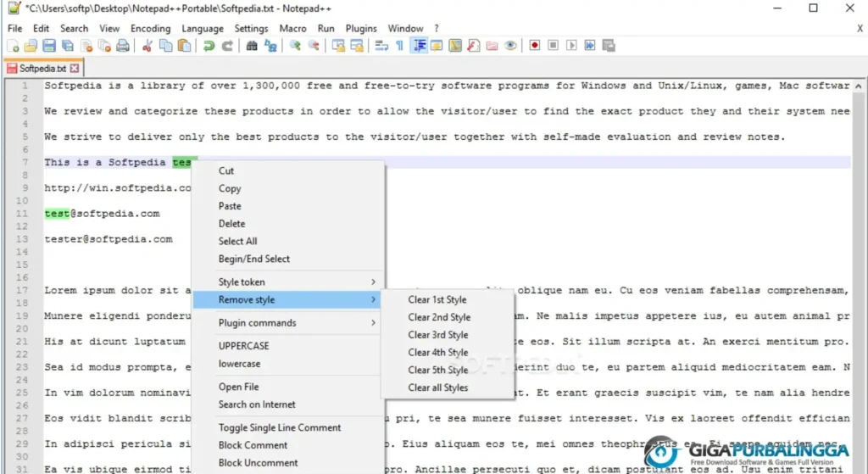Click the menu bar X to close document

(x=860, y=28)
